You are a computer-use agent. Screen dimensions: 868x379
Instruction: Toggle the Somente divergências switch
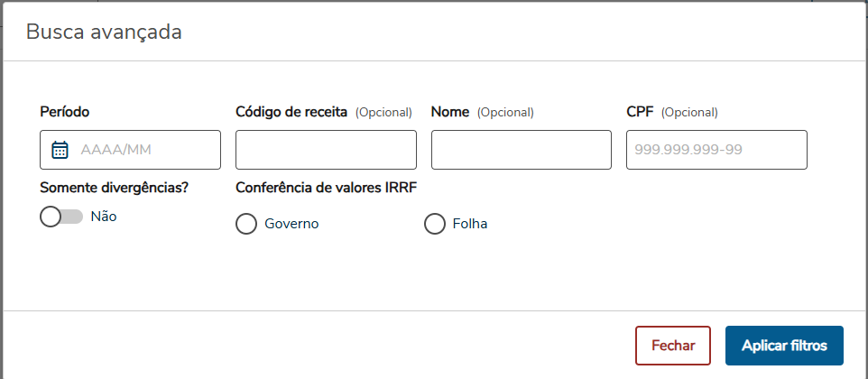coord(61,217)
